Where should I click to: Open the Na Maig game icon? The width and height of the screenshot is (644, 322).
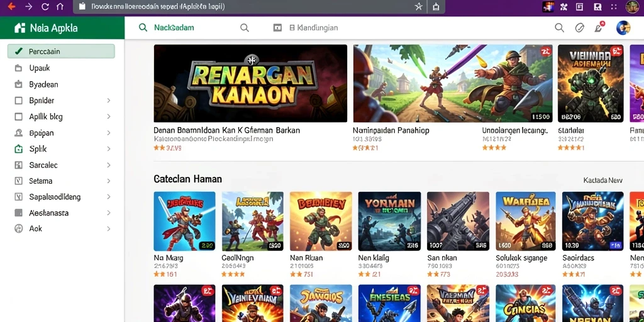pyautogui.click(x=184, y=221)
